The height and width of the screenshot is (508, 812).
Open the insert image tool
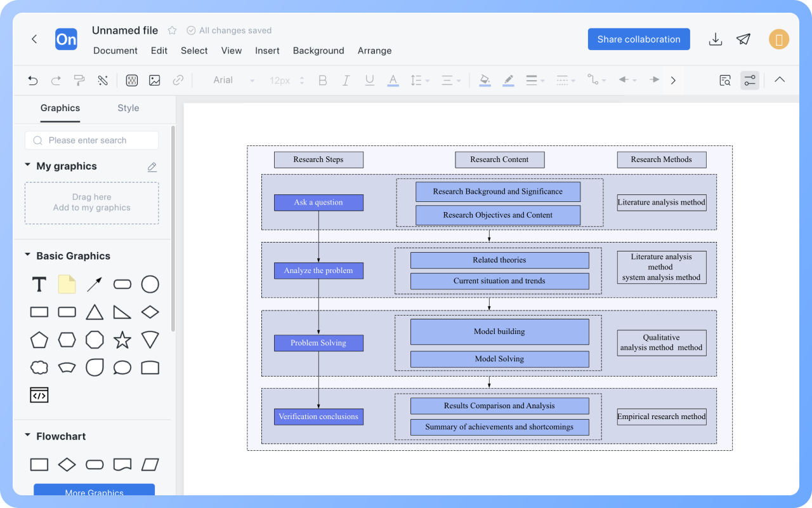click(x=155, y=80)
